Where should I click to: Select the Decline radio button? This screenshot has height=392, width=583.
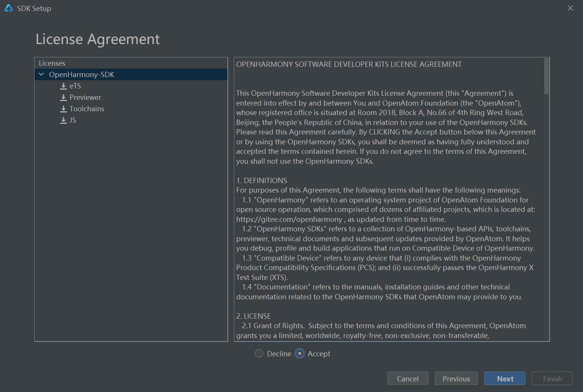coord(259,354)
